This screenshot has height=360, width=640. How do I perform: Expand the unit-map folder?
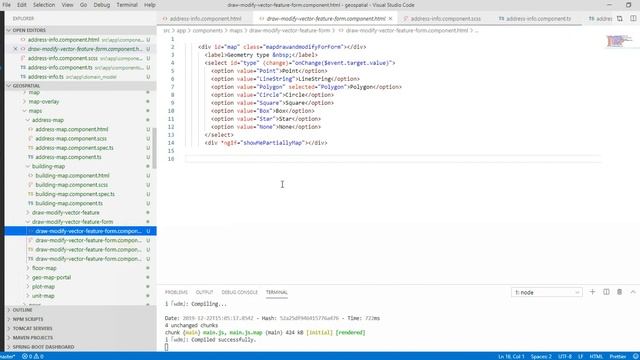pos(43,296)
